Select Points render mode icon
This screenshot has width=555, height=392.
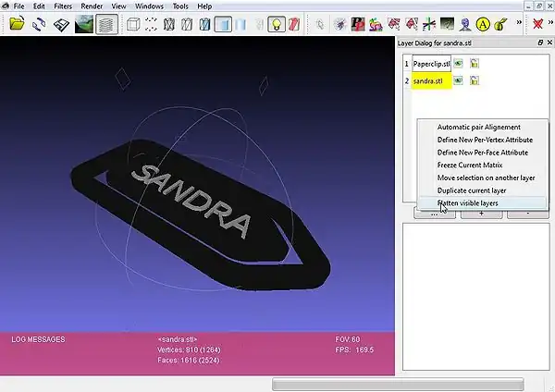point(150,24)
